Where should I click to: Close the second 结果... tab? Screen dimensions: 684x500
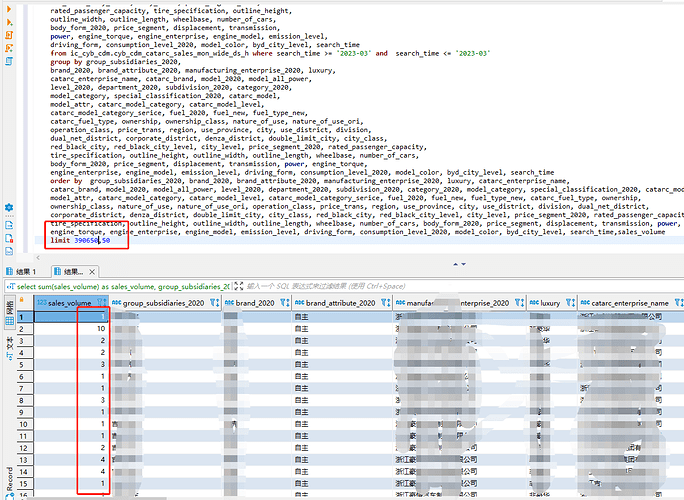point(92,272)
